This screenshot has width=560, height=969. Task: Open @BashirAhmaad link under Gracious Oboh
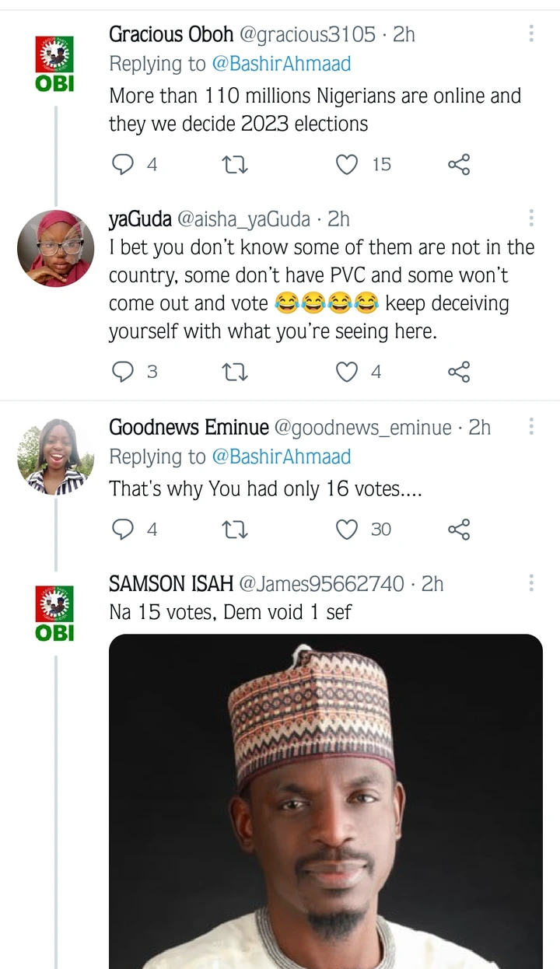[282, 64]
